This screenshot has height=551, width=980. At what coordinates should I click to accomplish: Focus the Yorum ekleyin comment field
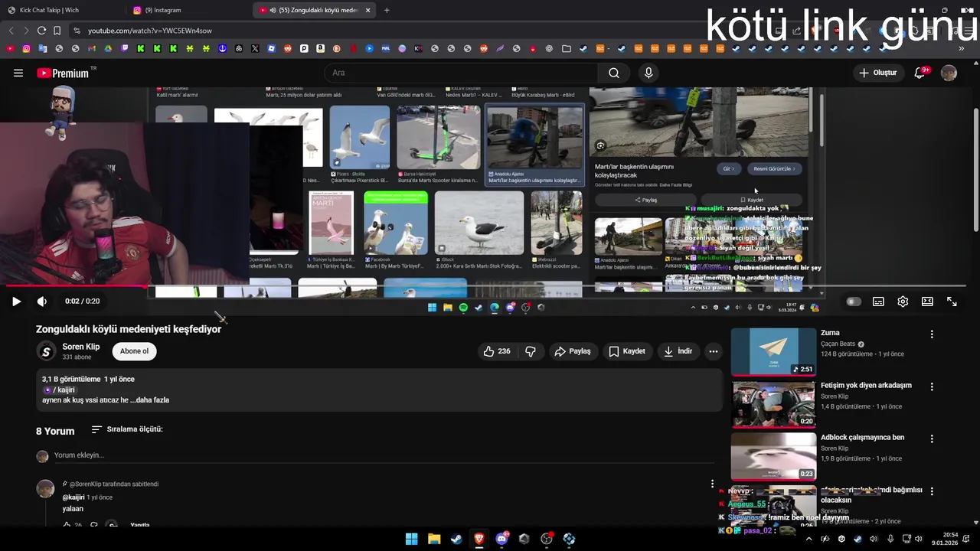(x=383, y=455)
